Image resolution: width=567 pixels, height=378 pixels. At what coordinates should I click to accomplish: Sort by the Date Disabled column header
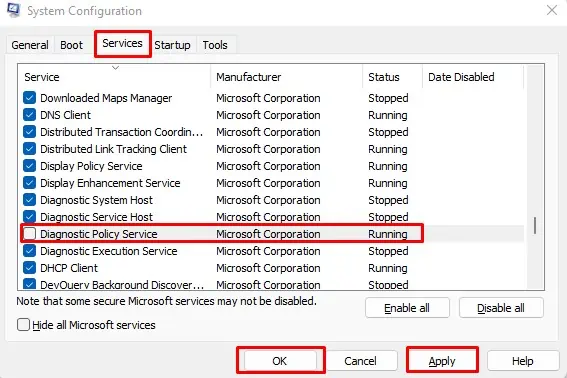[473, 77]
